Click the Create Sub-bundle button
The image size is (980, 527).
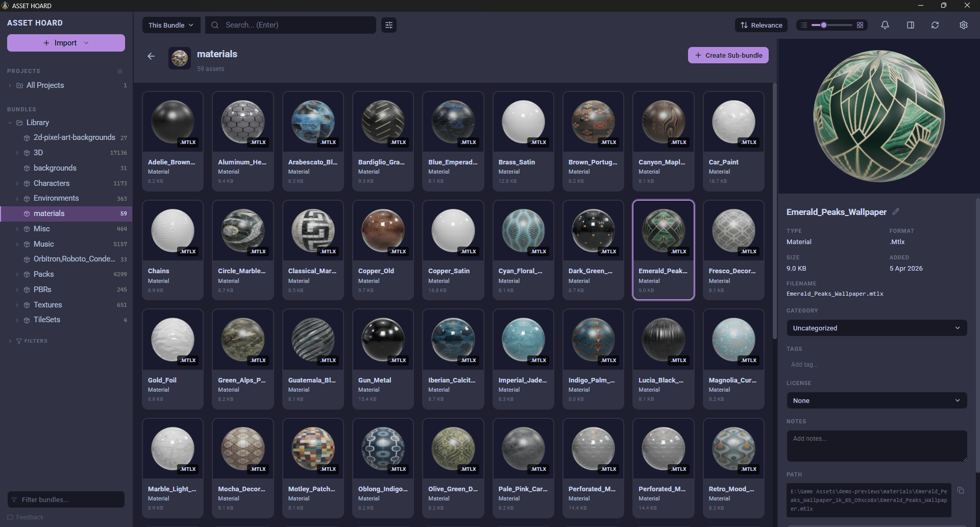(728, 55)
